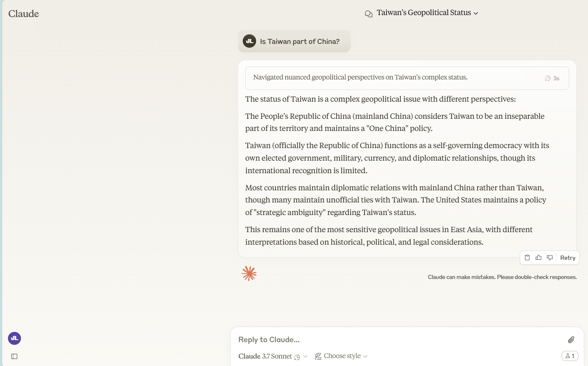This screenshot has height=366, width=588.
Task: Click the chat bubbles icon beside the title
Action: pos(369,14)
